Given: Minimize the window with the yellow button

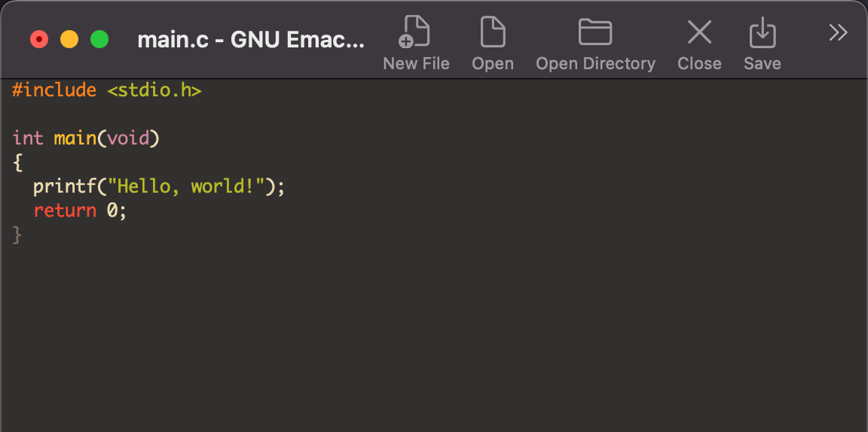Looking at the screenshot, I should (69, 39).
